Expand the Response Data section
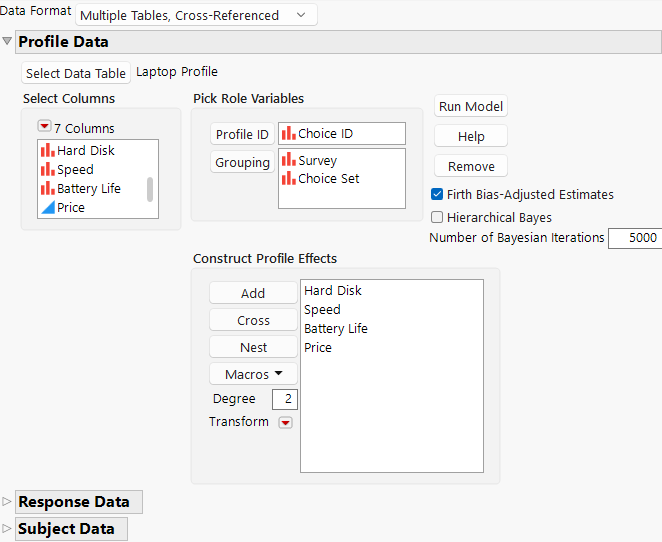Screen dimensions: 662x542 tap(6, 501)
